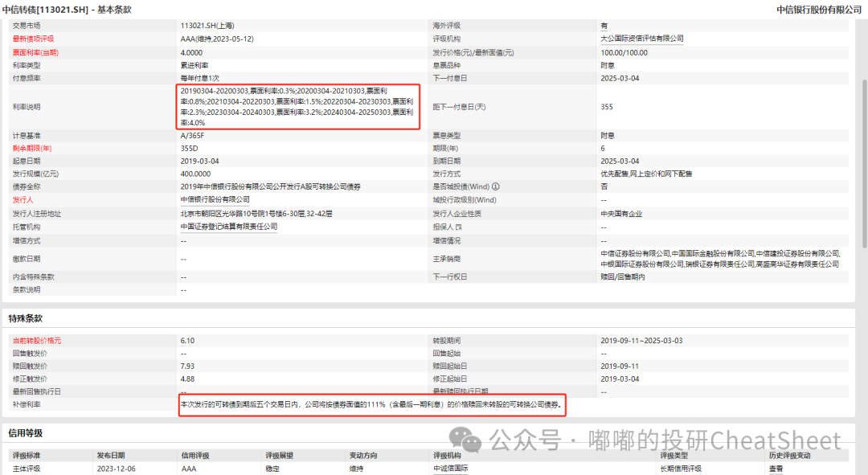Click the 利率说明 coupon schedule text
Screen dimensions: 868x475
tap(298, 107)
